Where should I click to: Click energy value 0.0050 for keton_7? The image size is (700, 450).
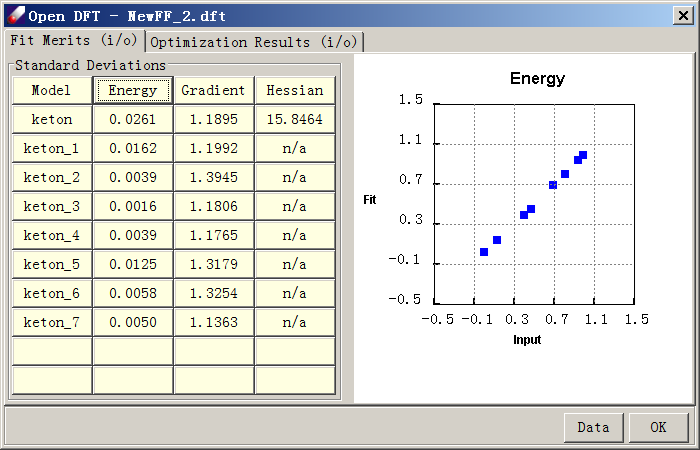click(x=133, y=322)
